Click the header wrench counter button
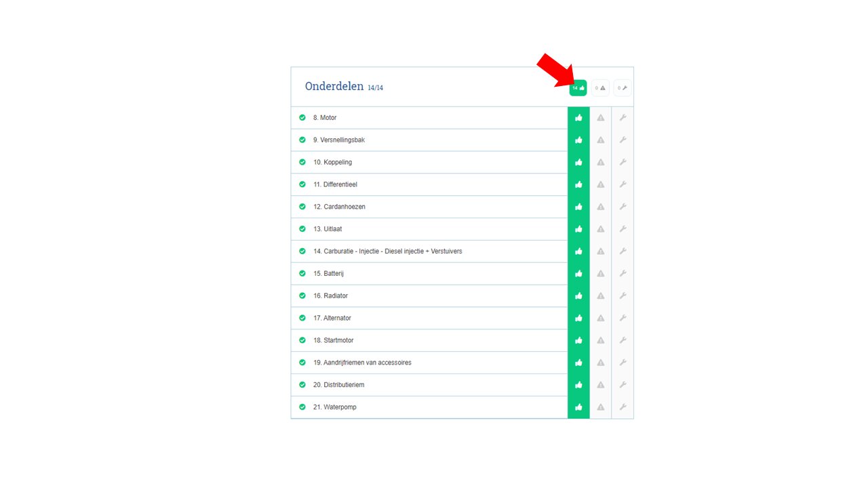The image size is (868, 488). (x=623, y=88)
